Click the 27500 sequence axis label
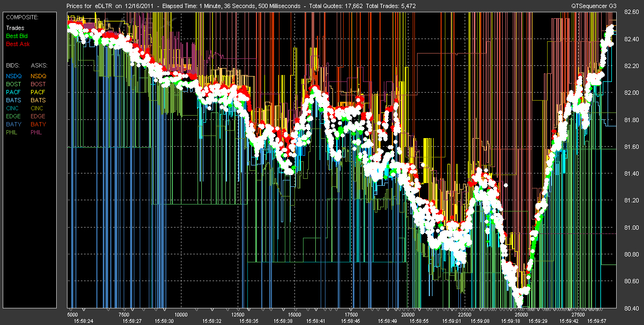The image size is (644, 325). [579, 315]
